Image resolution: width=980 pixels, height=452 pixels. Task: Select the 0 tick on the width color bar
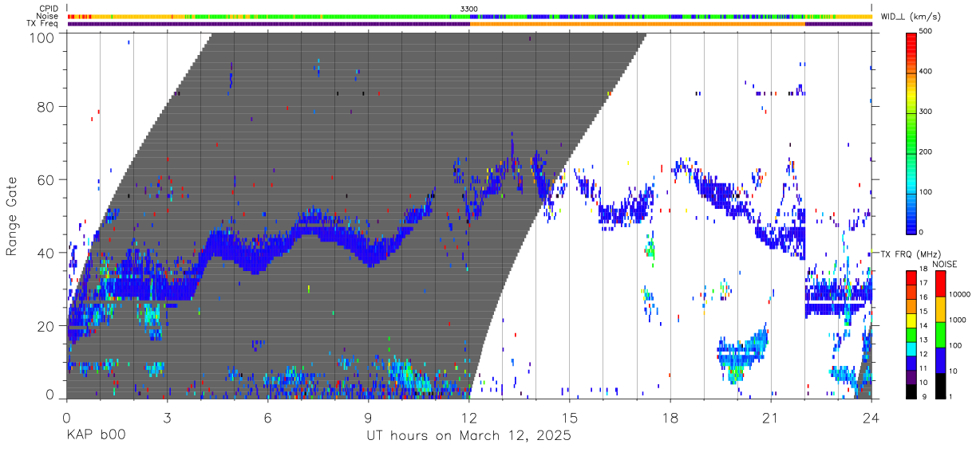pos(923,232)
